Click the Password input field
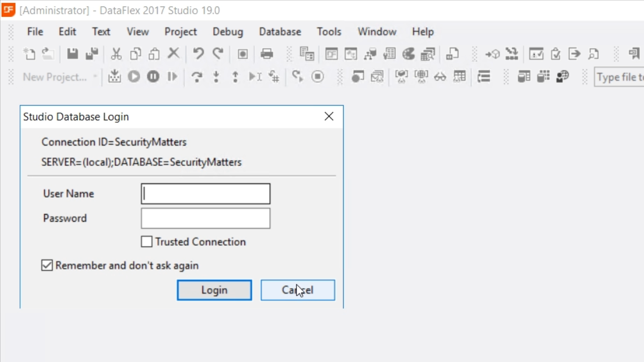 (205, 218)
